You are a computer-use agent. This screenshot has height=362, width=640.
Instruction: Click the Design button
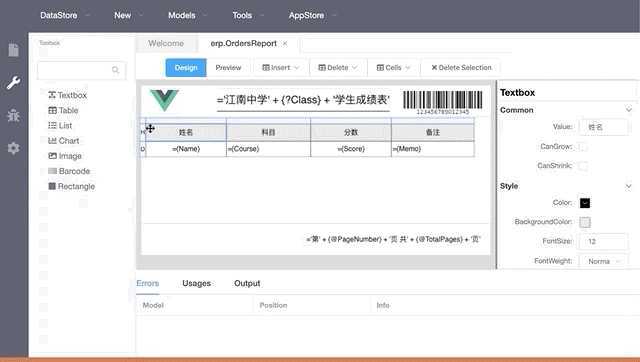[x=186, y=68]
